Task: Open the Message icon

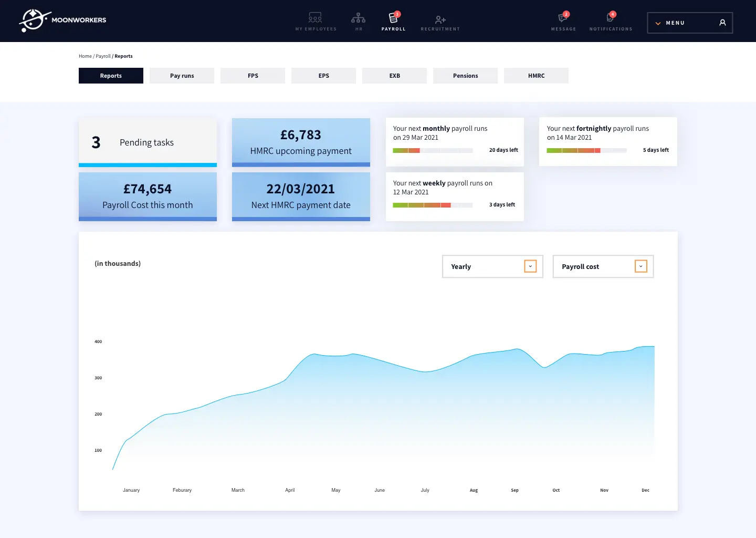Action: tap(563, 18)
